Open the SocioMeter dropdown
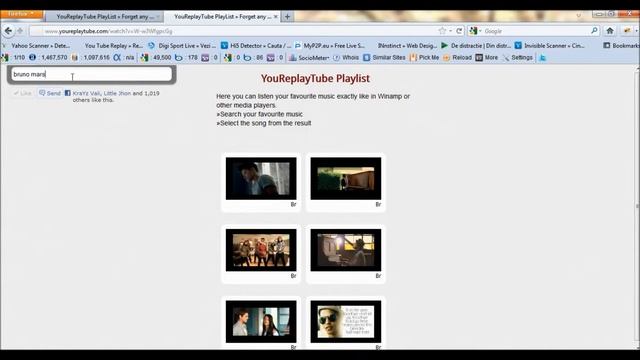640x360 pixels. (x=309, y=58)
